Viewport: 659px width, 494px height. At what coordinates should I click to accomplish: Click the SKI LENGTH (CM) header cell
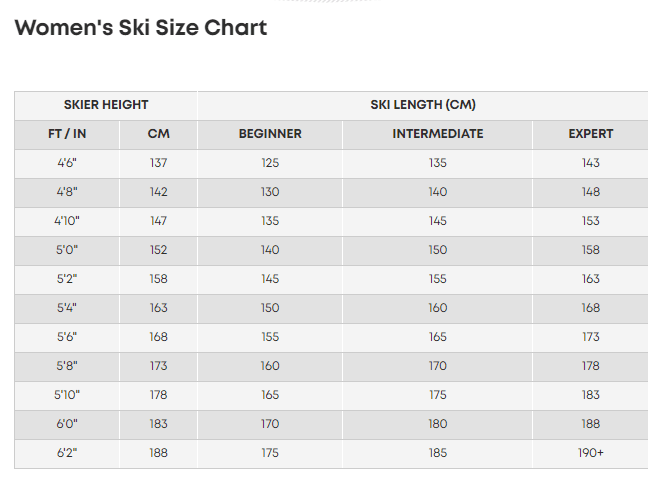(x=423, y=105)
